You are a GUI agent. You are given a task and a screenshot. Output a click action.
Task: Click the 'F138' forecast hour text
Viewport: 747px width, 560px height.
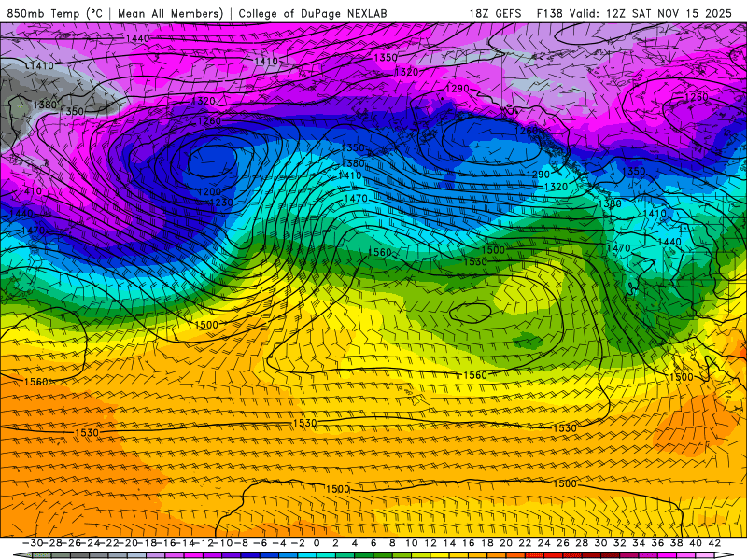pos(549,14)
